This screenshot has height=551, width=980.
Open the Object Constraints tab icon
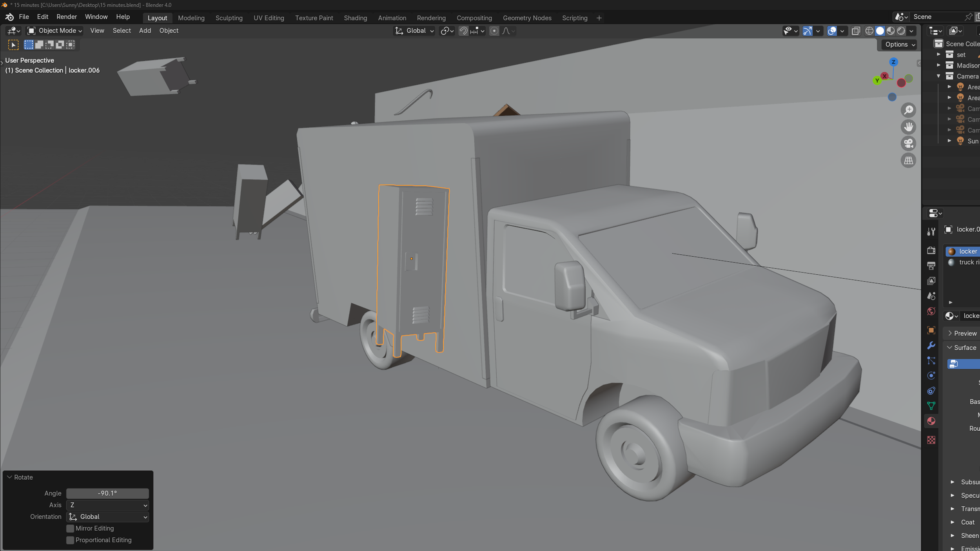931,391
